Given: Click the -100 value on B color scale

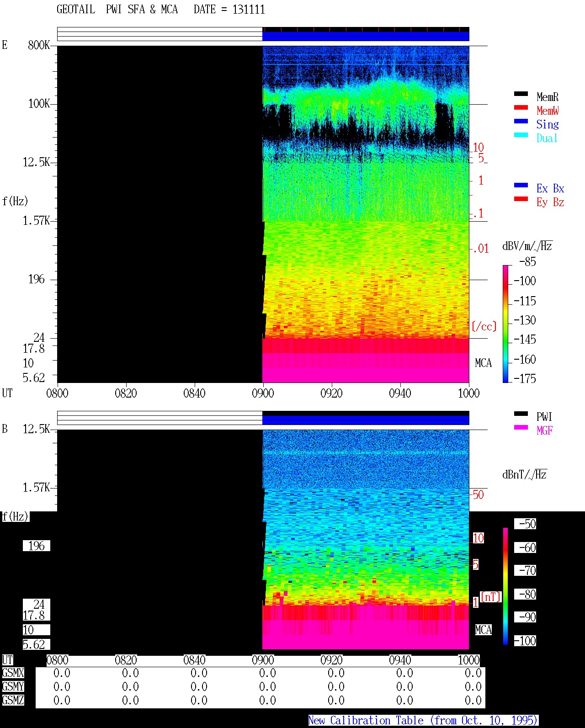Looking at the screenshot, I should [525, 641].
